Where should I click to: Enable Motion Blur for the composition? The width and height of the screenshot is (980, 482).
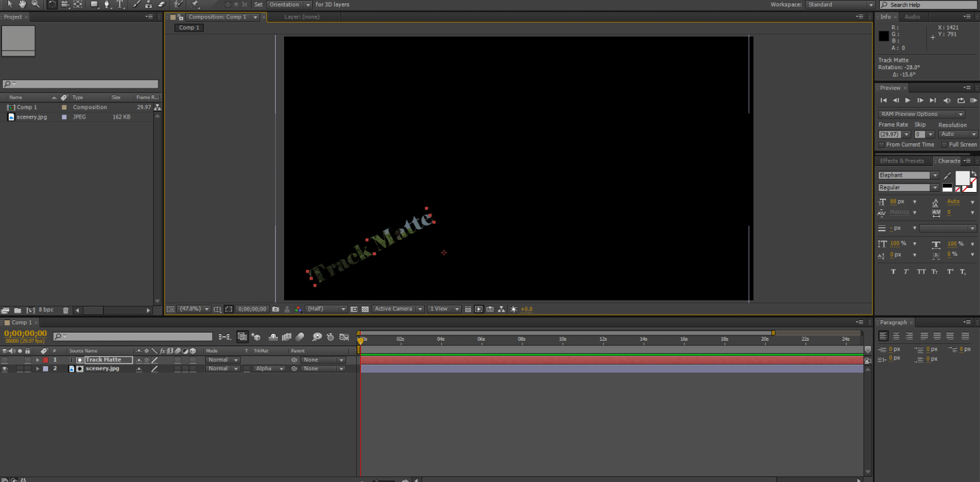coord(300,337)
